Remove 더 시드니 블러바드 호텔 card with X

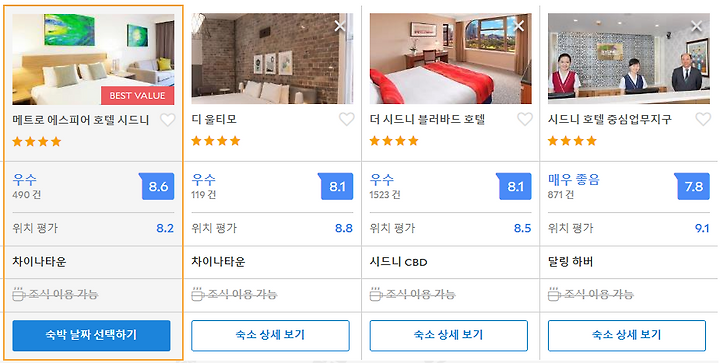coord(518,26)
